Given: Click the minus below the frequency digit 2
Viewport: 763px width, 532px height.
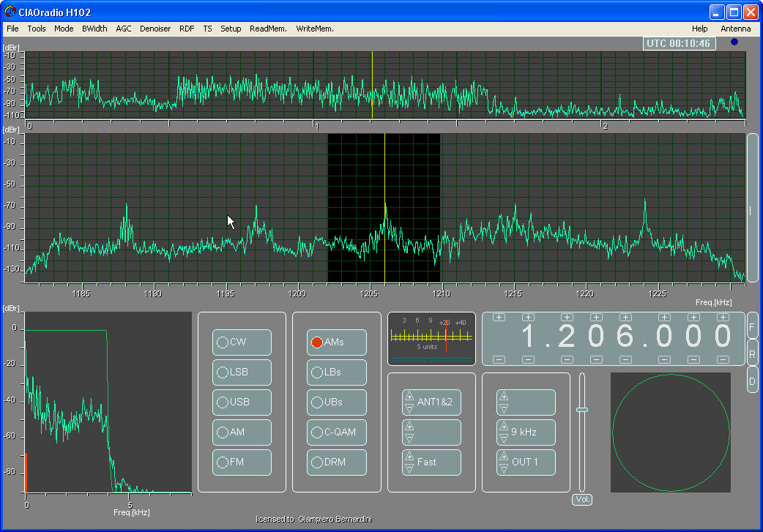Looking at the screenshot, I should point(567,360).
